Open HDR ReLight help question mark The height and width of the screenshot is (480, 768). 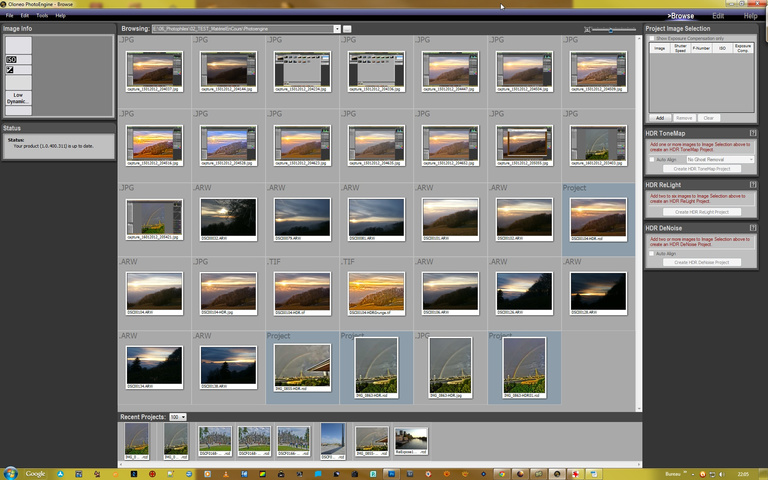(x=751, y=185)
